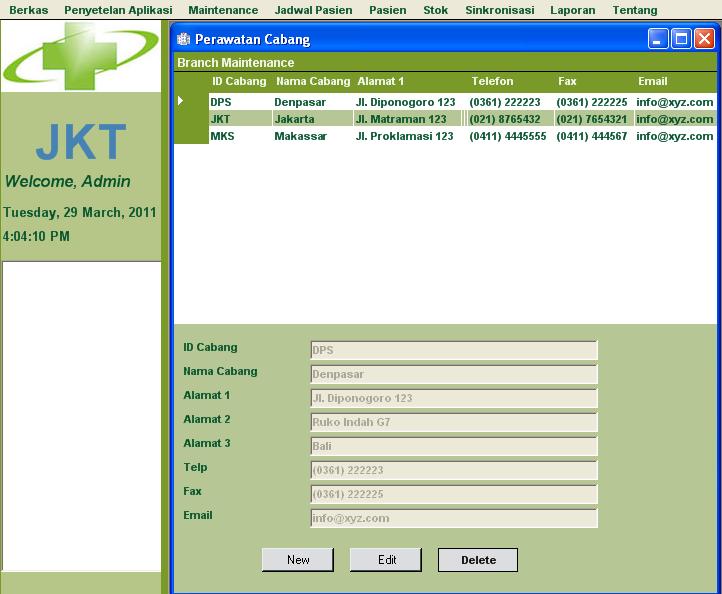Open the Maintenance menu
The image size is (722, 594).
point(223,10)
